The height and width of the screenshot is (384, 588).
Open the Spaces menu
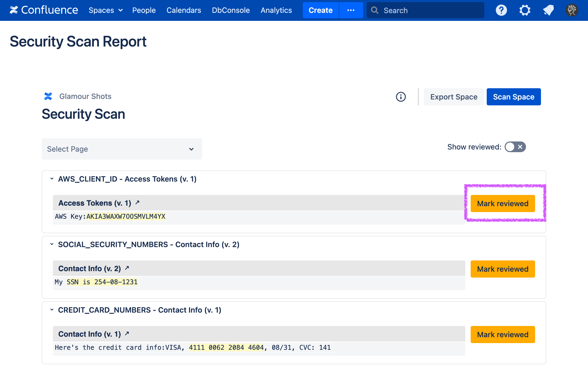click(x=106, y=10)
